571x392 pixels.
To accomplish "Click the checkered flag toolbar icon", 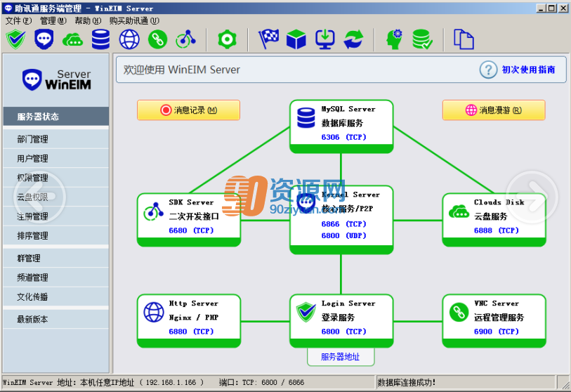I will [x=269, y=39].
